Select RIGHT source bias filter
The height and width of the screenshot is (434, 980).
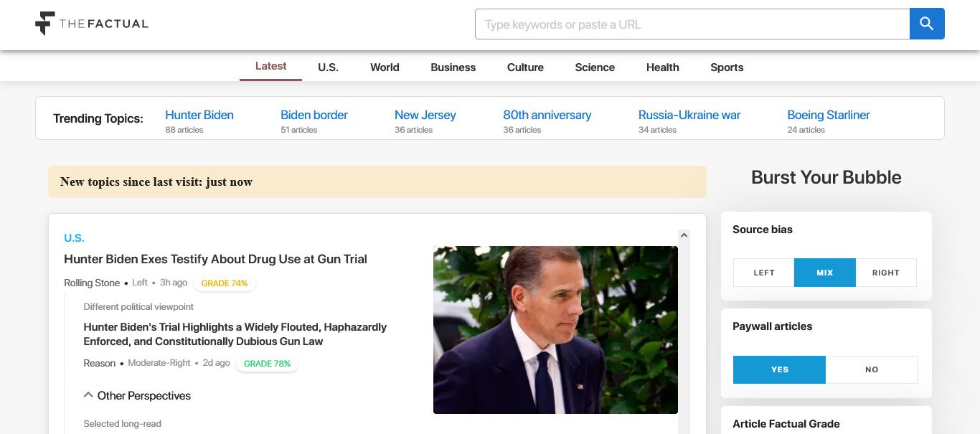coord(886,273)
